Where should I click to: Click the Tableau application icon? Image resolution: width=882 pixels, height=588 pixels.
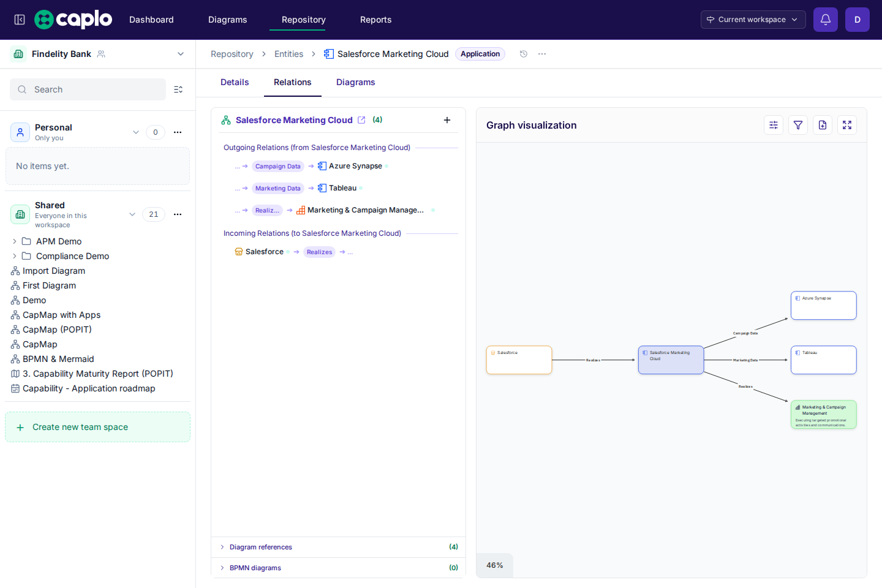(x=322, y=188)
